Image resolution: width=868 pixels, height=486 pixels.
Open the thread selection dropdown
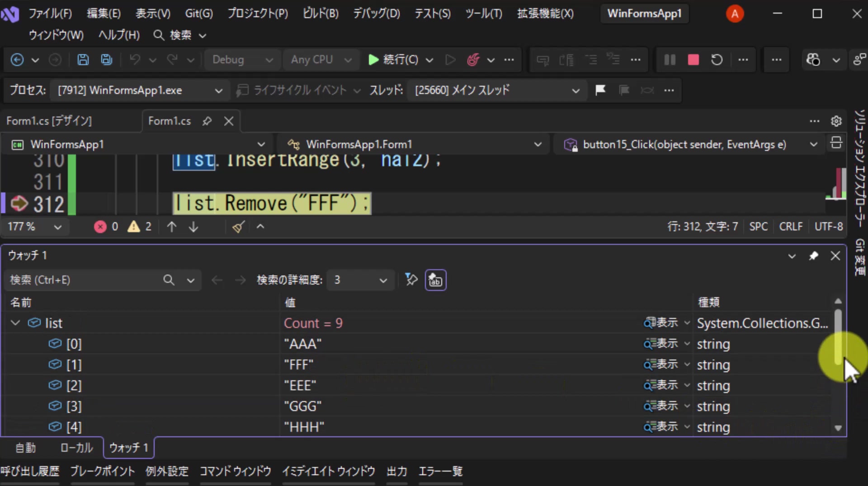pyautogui.click(x=496, y=90)
